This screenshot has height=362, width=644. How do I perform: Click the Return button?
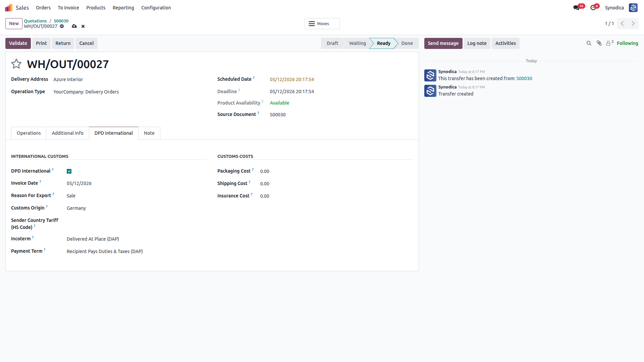[x=63, y=43]
